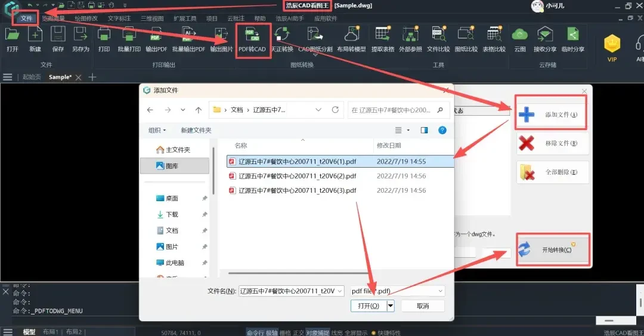Go up one folder with up arrow
This screenshot has height=336, width=644.
click(199, 110)
